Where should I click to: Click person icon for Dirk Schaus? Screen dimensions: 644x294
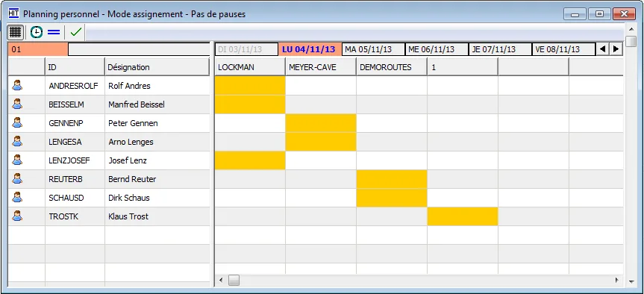click(x=17, y=198)
